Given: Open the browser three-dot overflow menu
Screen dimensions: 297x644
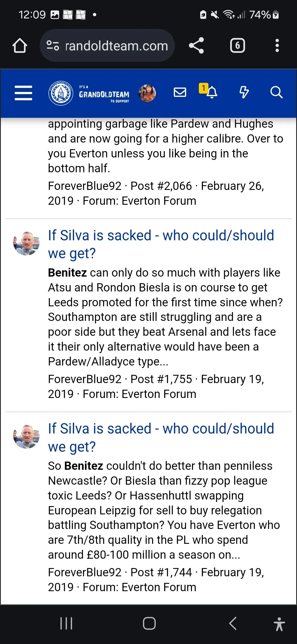Looking at the screenshot, I should [277, 46].
